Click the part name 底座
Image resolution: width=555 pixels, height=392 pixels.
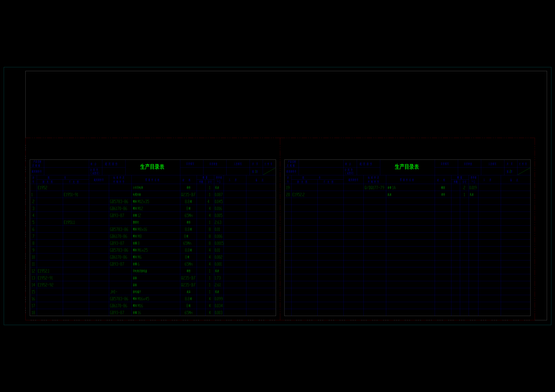389,195
